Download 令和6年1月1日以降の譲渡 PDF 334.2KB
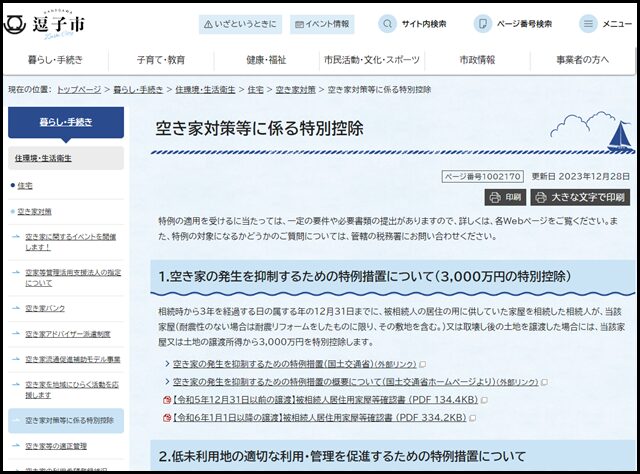This screenshot has width=640, height=474. coord(319,418)
